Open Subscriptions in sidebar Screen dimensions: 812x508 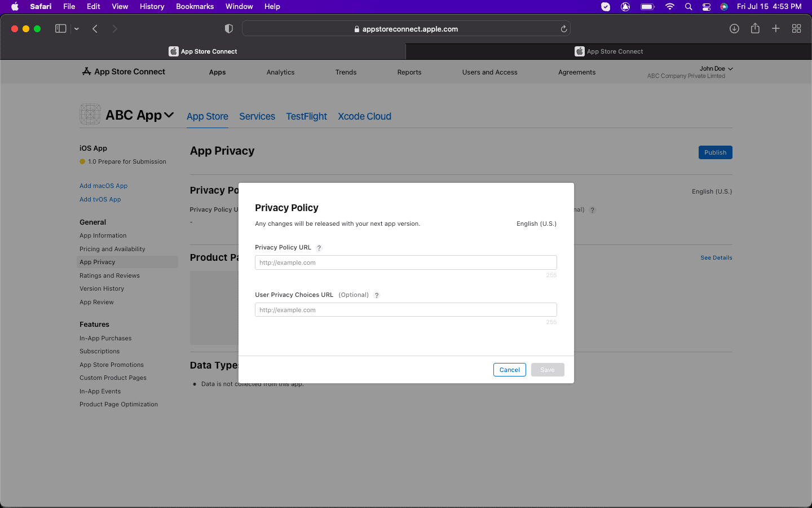pyautogui.click(x=99, y=351)
